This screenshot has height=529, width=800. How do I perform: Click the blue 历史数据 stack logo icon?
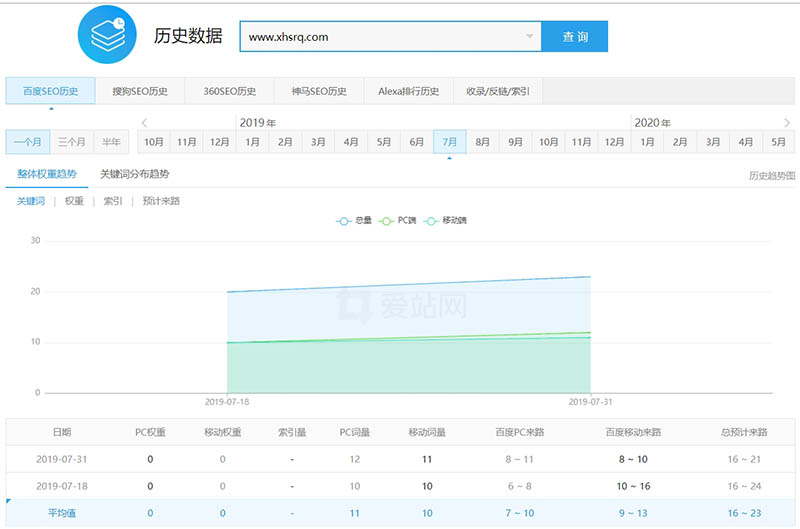(x=107, y=35)
